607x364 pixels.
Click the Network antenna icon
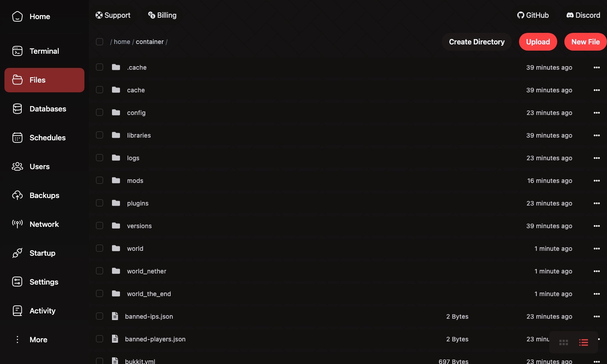click(x=17, y=224)
